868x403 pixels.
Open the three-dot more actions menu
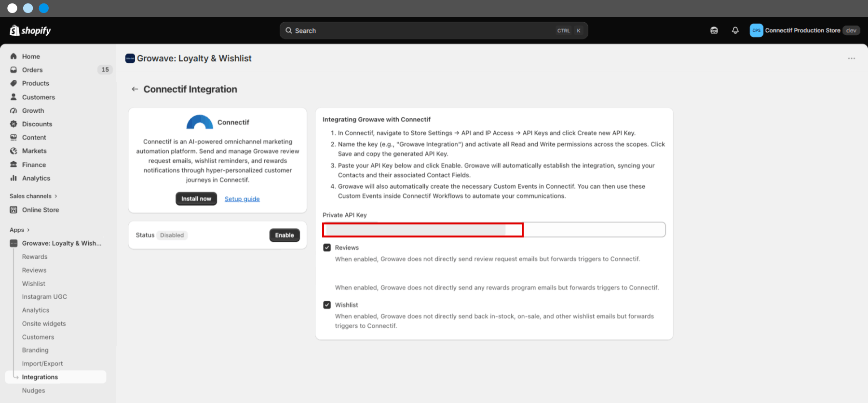point(852,58)
